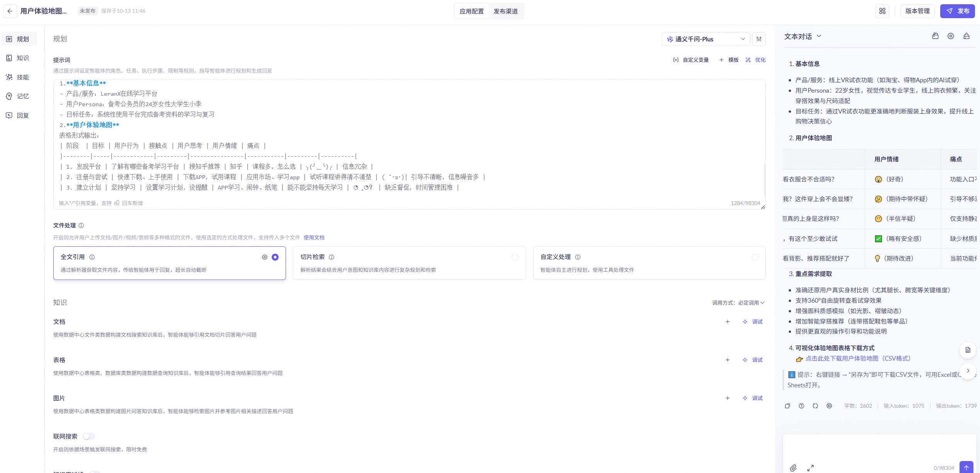
Task: Regenerate the response with the refresh icon
Action: click(x=815, y=406)
